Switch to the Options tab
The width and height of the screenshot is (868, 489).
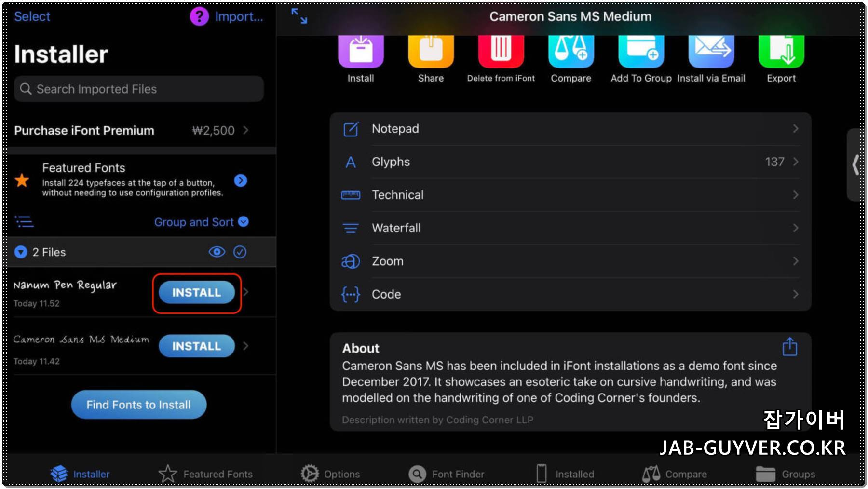click(330, 474)
